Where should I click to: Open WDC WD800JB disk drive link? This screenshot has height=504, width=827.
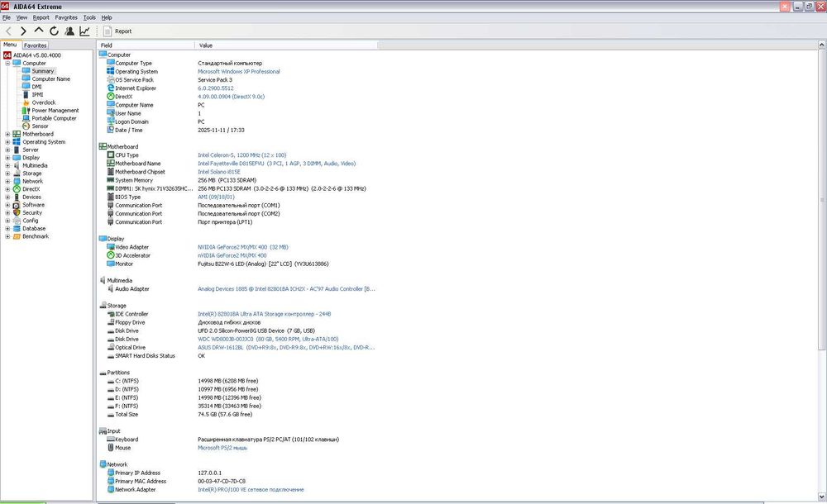pos(268,340)
